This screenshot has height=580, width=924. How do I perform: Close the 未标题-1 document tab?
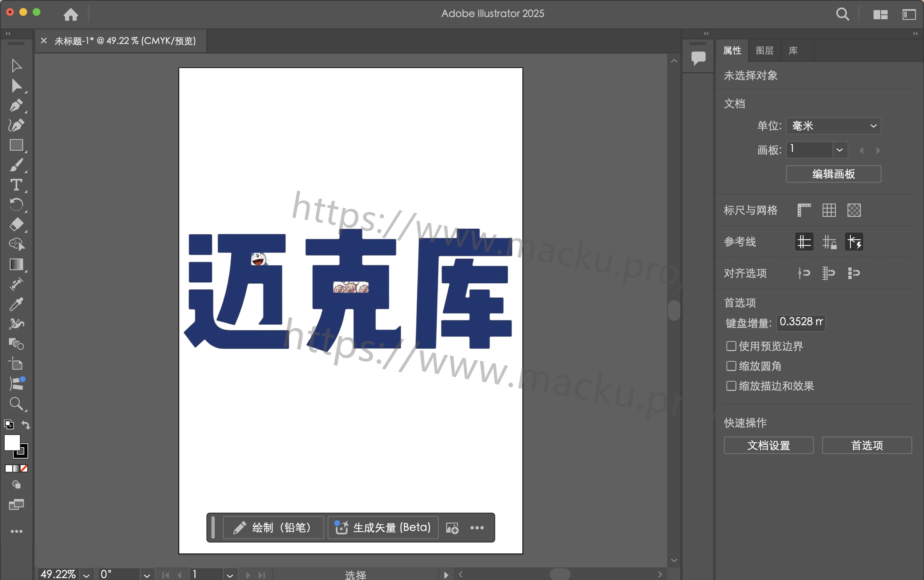click(x=44, y=41)
